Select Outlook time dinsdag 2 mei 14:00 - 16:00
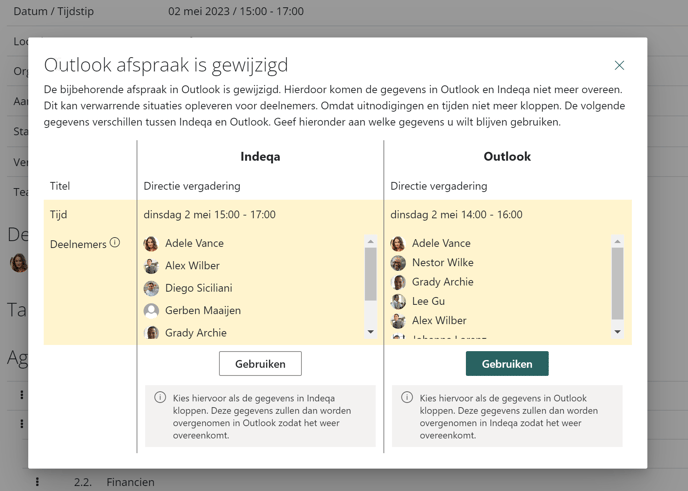The width and height of the screenshot is (688, 491). click(456, 215)
